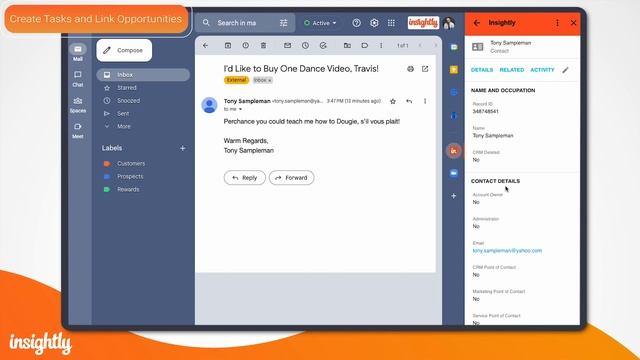Open more toolbar options menu
The image size is (640, 360).
pos(381,45)
